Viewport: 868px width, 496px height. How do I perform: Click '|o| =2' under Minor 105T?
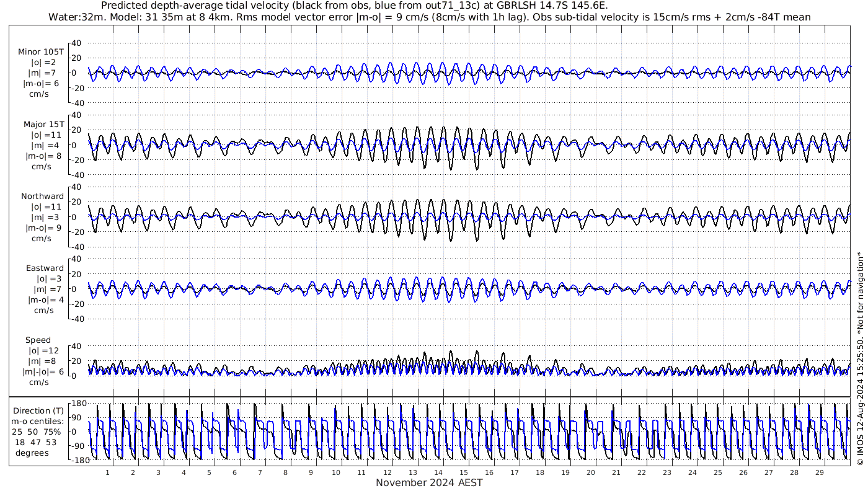point(44,62)
